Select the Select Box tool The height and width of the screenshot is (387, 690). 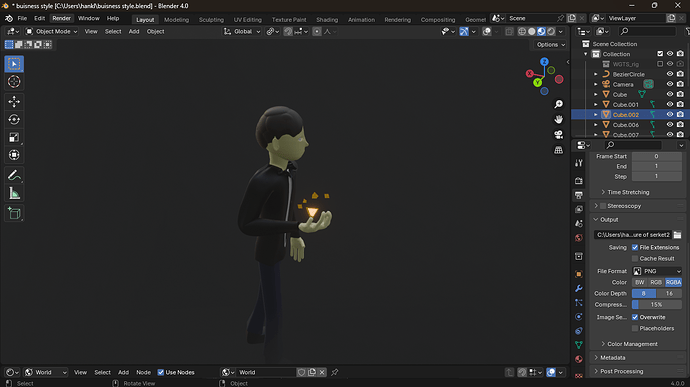(x=14, y=64)
